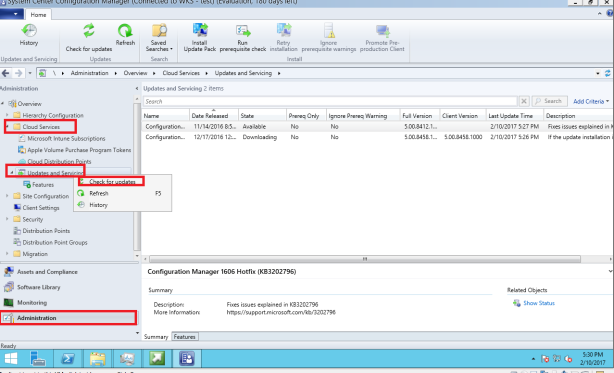Refresh the address bar view icon

point(608,73)
